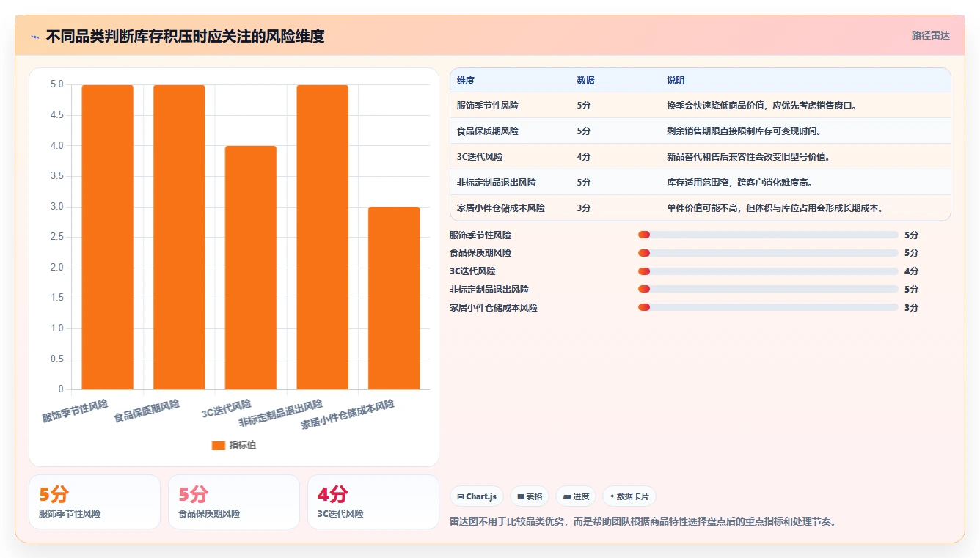Click description 剩余销售期限直接限制库存可变现时间

[744, 131]
